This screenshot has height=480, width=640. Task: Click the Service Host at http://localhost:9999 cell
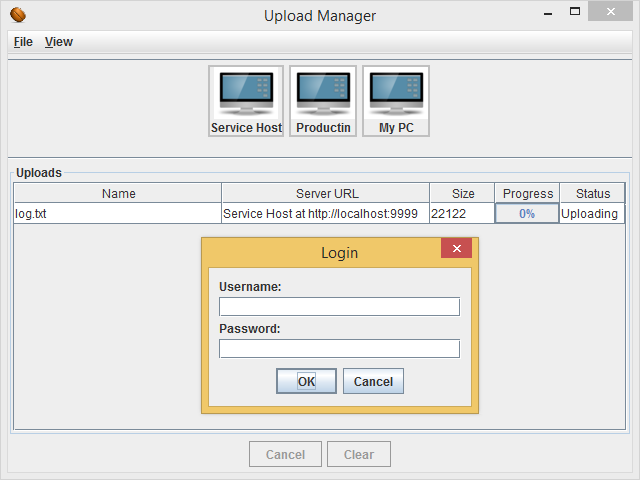coord(325,213)
